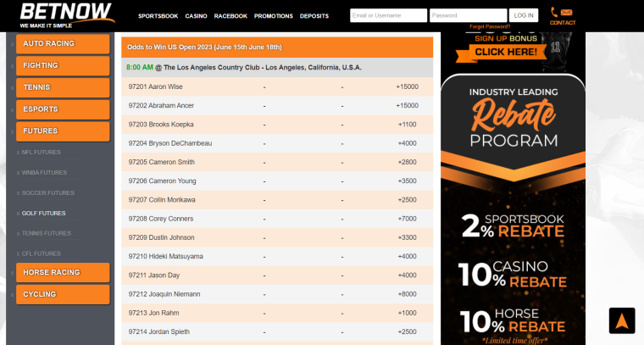Collapse the Futures category
The height and width of the screenshot is (345, 644).
(63, 131)
